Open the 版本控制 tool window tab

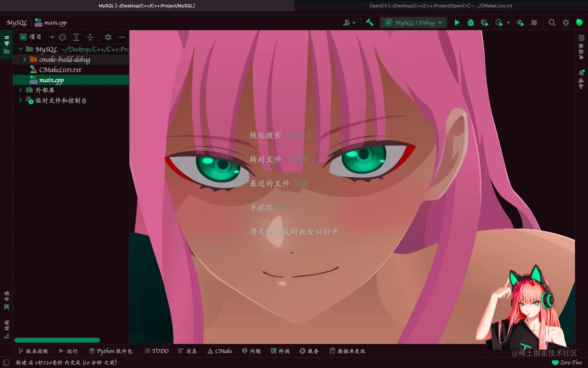coord(33,351)
